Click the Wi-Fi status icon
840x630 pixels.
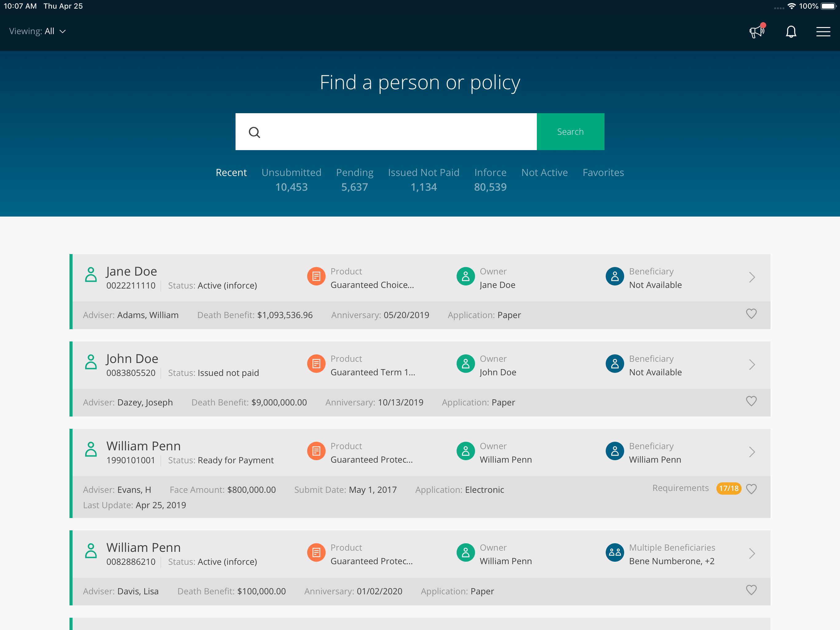click(x=792, y=6)
